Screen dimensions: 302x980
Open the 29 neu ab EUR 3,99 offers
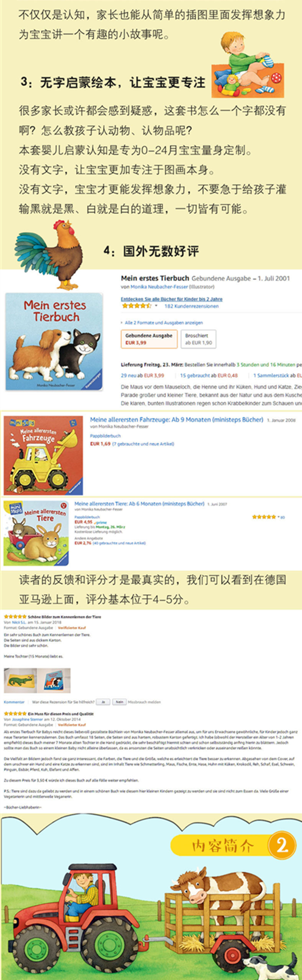(x=142, y=376)
